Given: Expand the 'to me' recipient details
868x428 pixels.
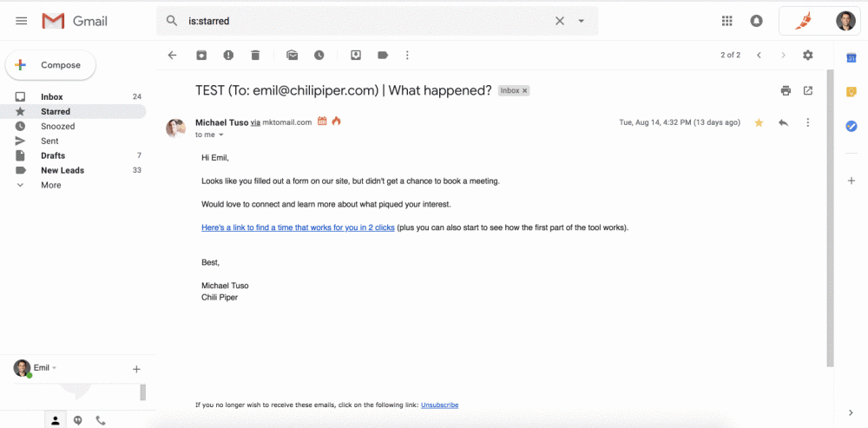Looking at the screenshot, I should [x=220, y=135].
